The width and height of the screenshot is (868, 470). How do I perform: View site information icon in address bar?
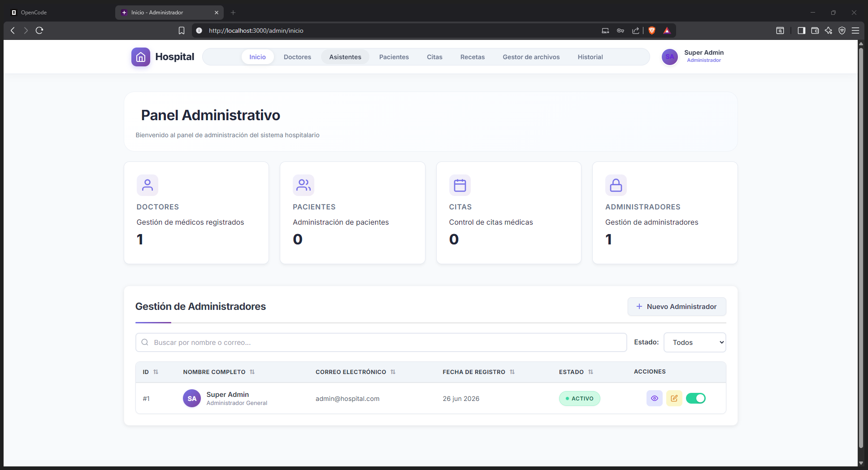(199, 30)
